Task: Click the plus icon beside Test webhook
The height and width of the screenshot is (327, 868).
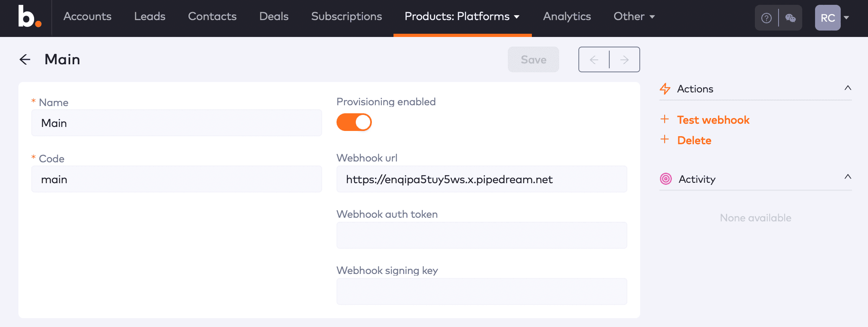Action: click(x=665, y=119)
